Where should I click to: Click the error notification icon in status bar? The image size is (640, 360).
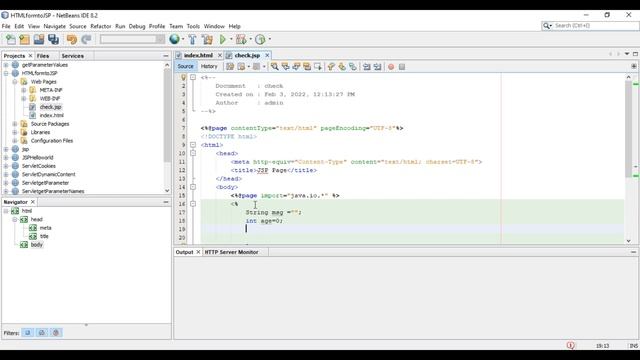(x=571, y=346)
